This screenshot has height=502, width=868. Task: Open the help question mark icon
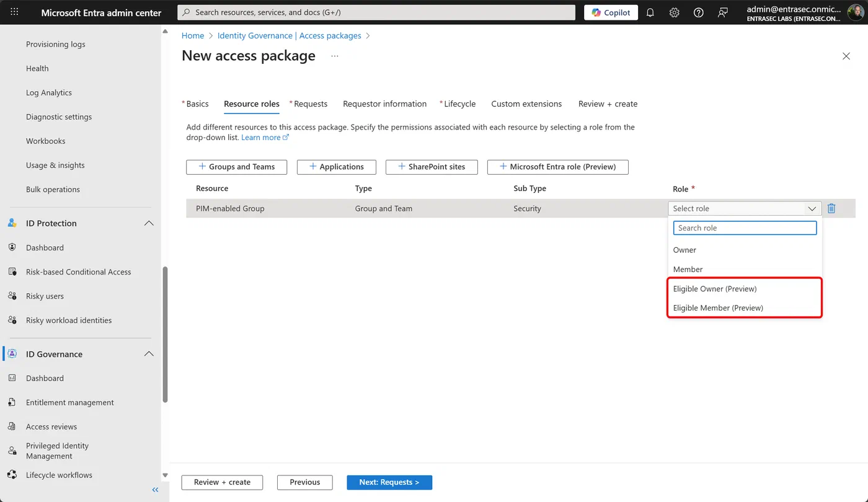(x=699, y=12)
